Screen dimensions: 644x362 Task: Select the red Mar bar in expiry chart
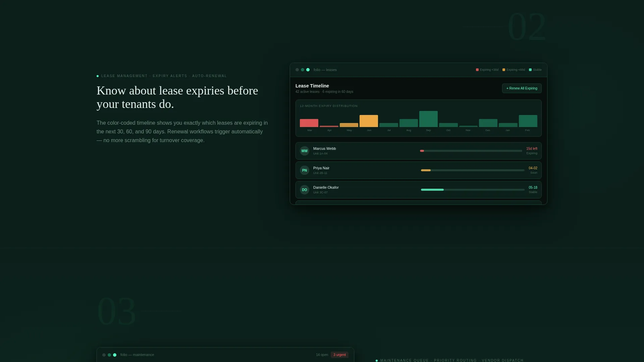(309, 123)
